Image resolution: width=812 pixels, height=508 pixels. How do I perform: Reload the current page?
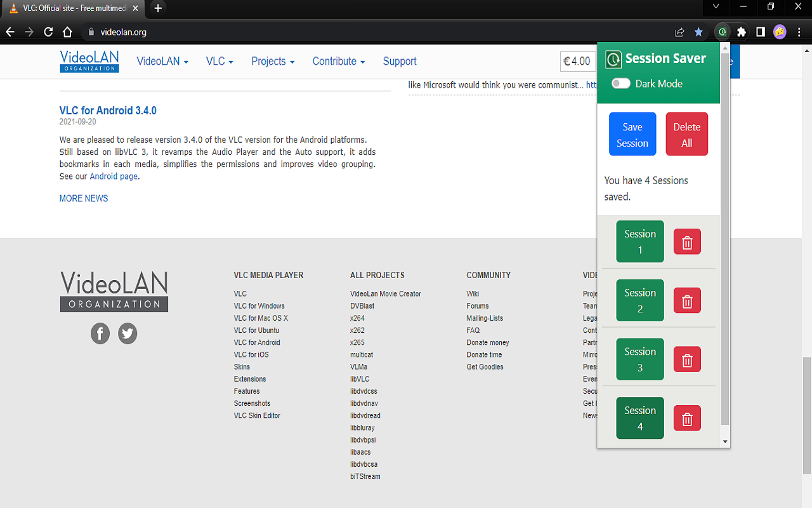pyautogui.click(x=48, y=32)
